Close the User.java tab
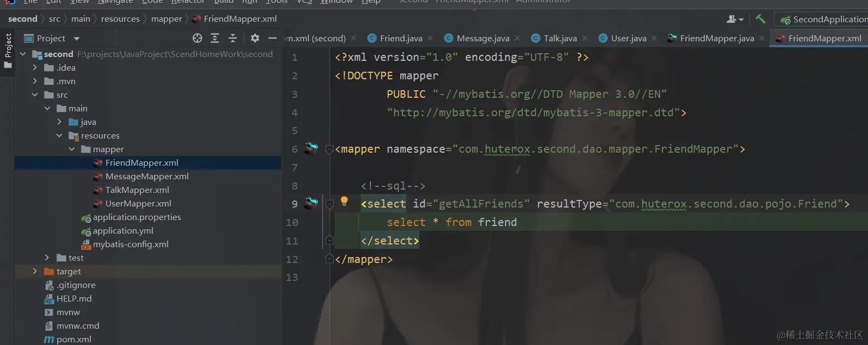Image resolution: width=868 pixels, height=345 pixels. (654, 38)
